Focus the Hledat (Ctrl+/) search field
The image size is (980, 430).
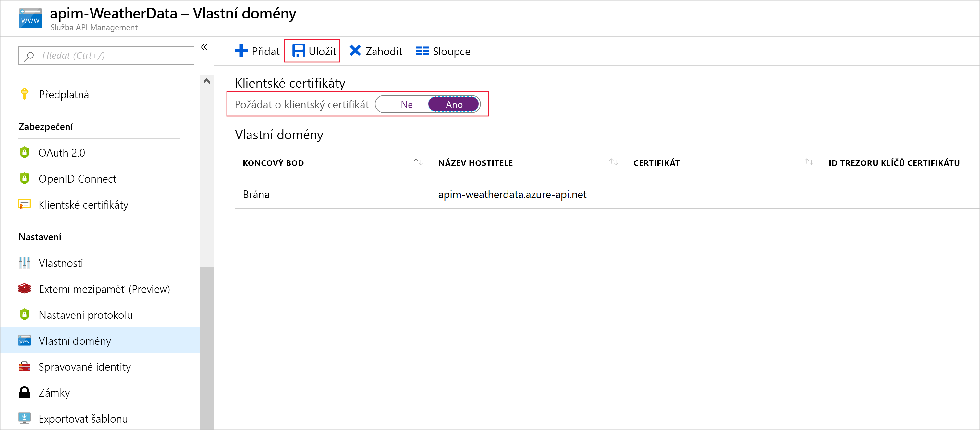(106, 55)
